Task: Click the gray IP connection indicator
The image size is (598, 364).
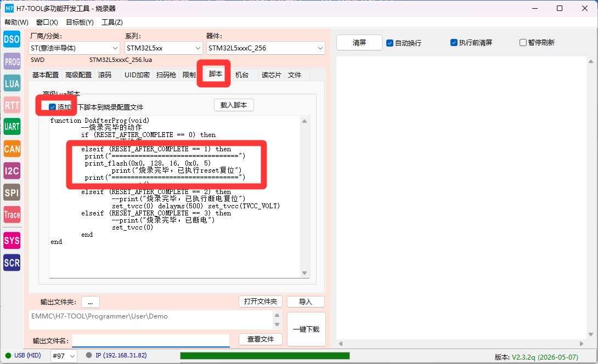Action: 89,355
